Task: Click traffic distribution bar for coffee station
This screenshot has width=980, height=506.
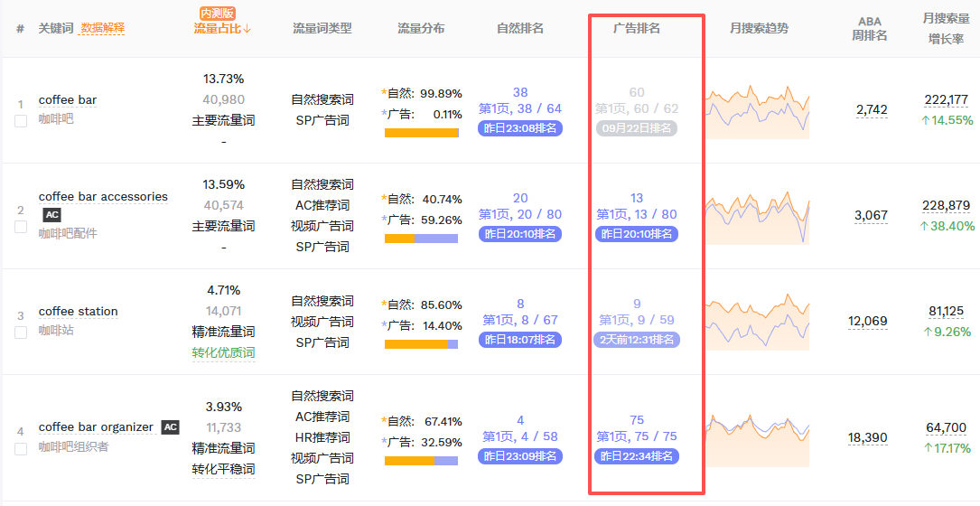Action: pyautogui.click(x=421, y=344)
